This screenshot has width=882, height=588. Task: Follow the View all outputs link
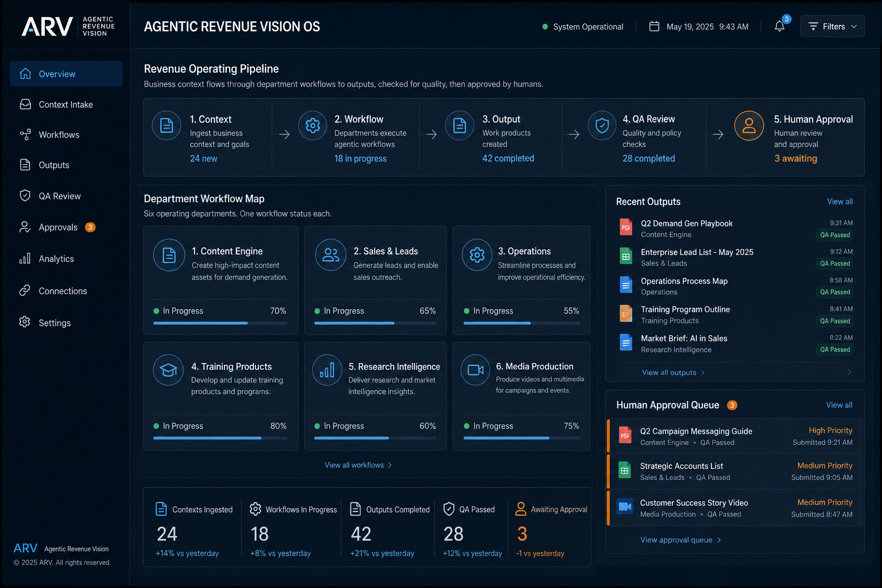[x=673, y=373]
